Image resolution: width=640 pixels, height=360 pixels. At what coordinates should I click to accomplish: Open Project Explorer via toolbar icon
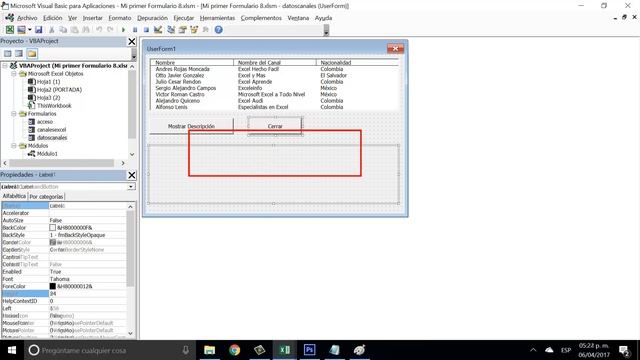pyautogui.click(x=171, y=29)
